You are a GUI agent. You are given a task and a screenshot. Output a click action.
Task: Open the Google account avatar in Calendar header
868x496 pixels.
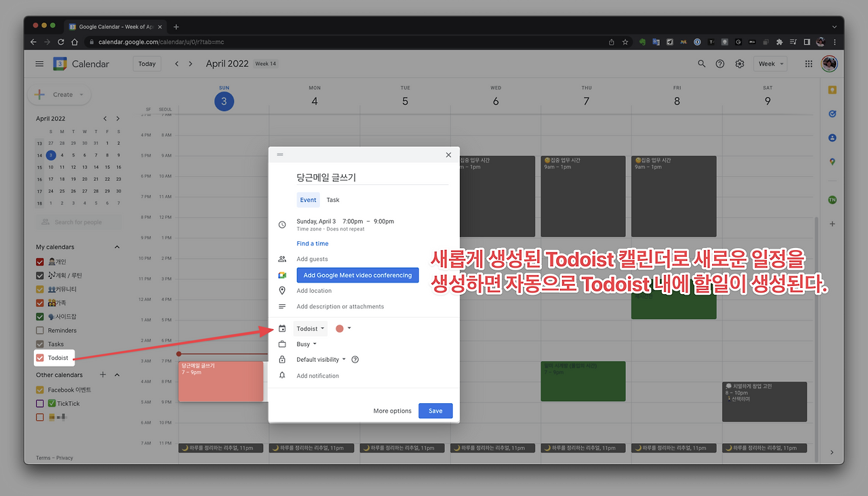pyautogui.click(x=829, y=64)
